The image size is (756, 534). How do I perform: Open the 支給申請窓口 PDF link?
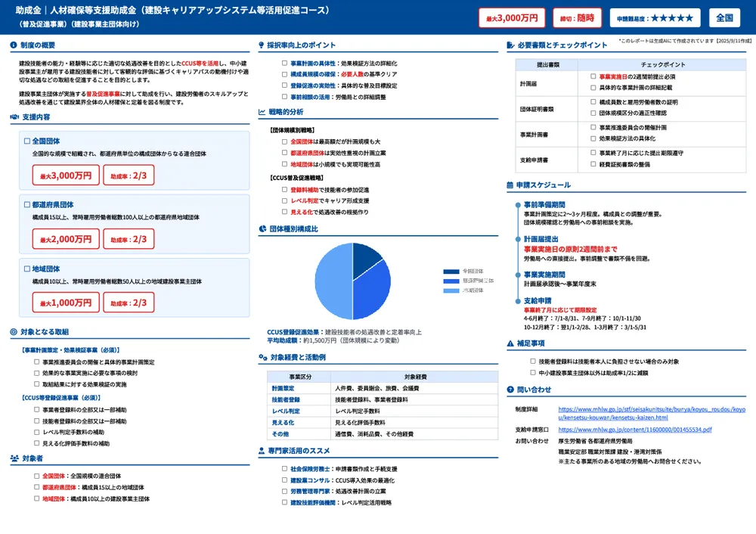point(635,430)
